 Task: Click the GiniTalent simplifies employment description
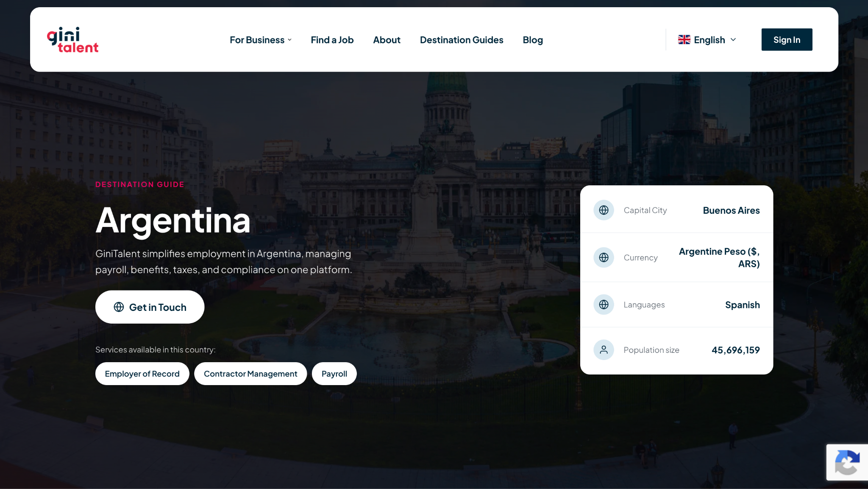(x=224, y=262)
